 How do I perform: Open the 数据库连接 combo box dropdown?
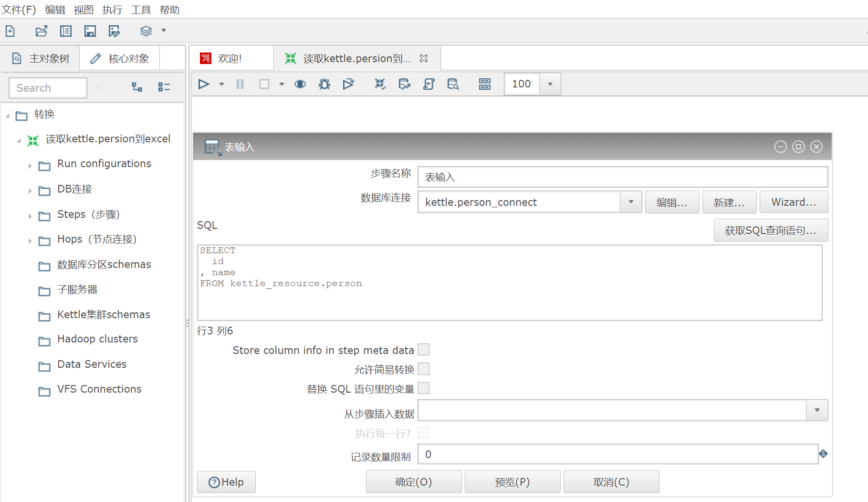click(631, 202)
